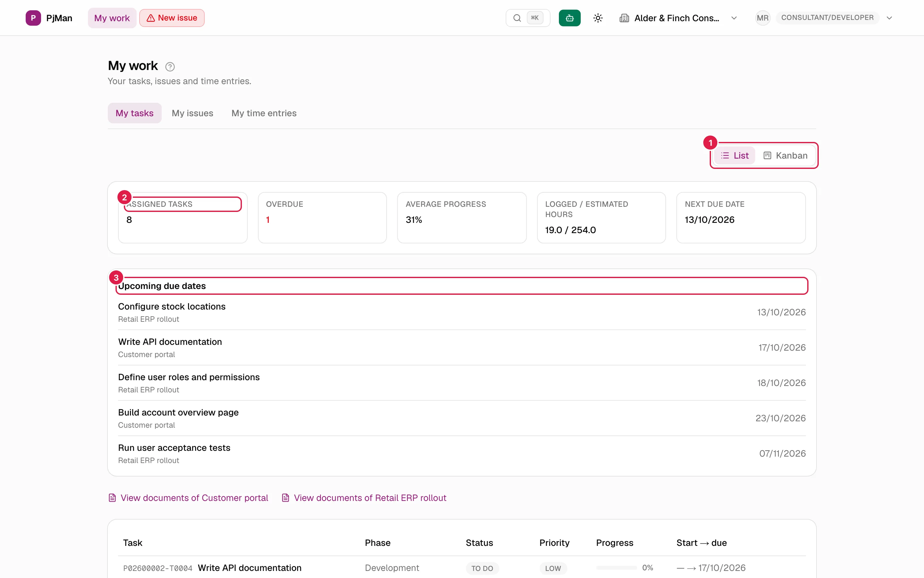924x578 pixels.
Task: Open the search box with magnifier icon
Action: 528,18
